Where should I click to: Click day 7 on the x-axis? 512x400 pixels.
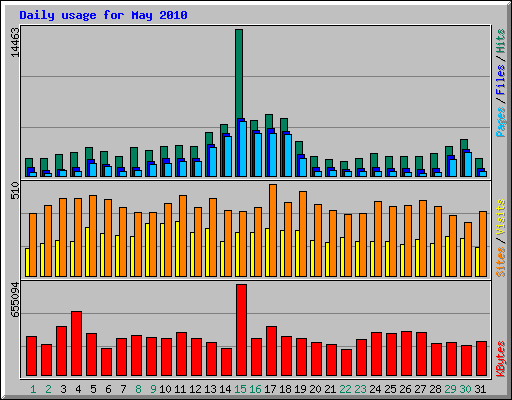click(123, 389)
